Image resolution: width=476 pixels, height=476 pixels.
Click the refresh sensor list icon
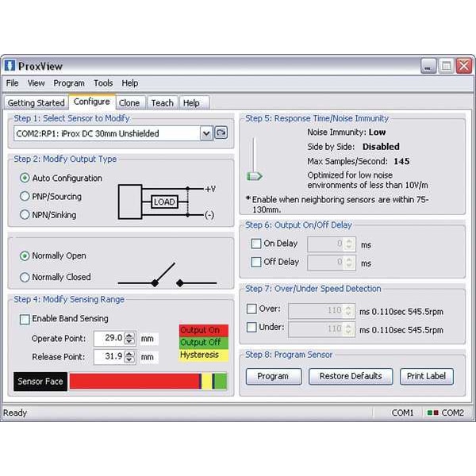coord(221,133)
